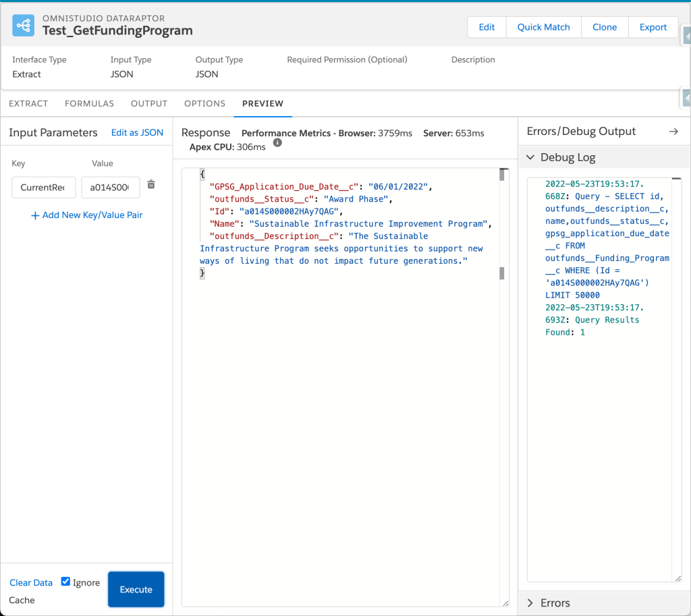Click the OmniStudio DataRaptor header icon
691x616 pixels.
24,26
